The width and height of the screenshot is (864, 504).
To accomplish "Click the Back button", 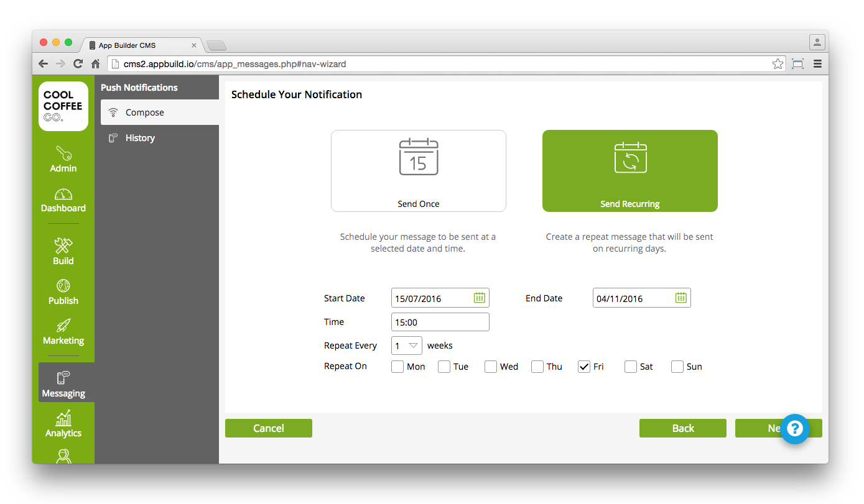I will (683, 428).
